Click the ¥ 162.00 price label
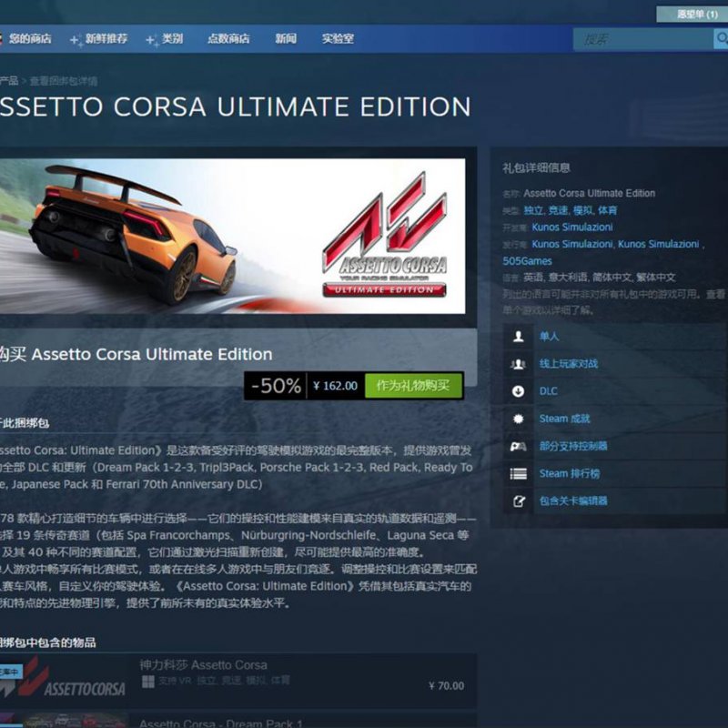728x728 pixels. [336, 385]
